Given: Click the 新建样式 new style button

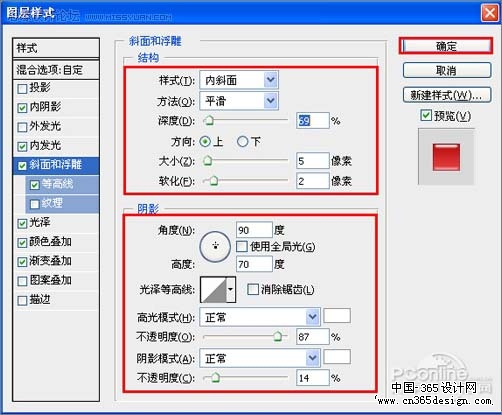Looking at the screenshot, I should pyautogui.click(x=447, y=95).
